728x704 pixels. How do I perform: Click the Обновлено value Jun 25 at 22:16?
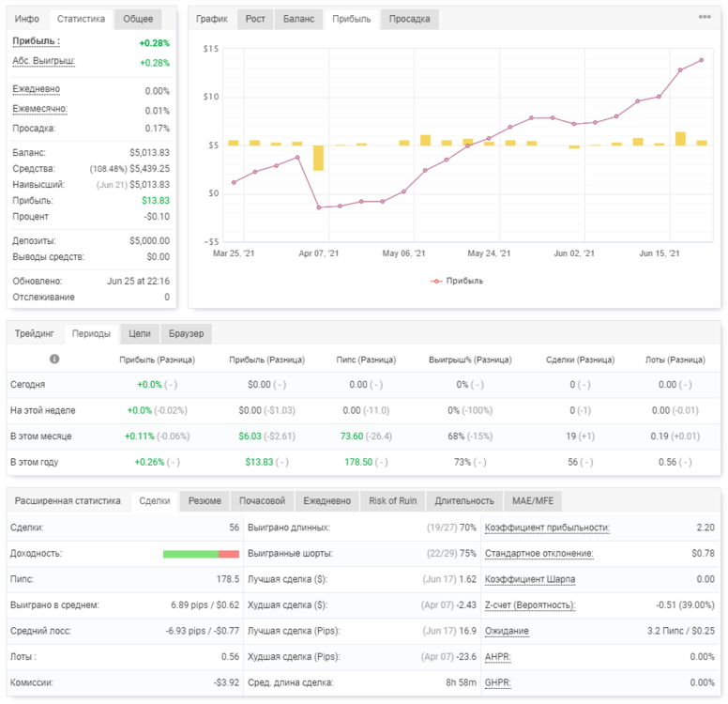point(138,282)
